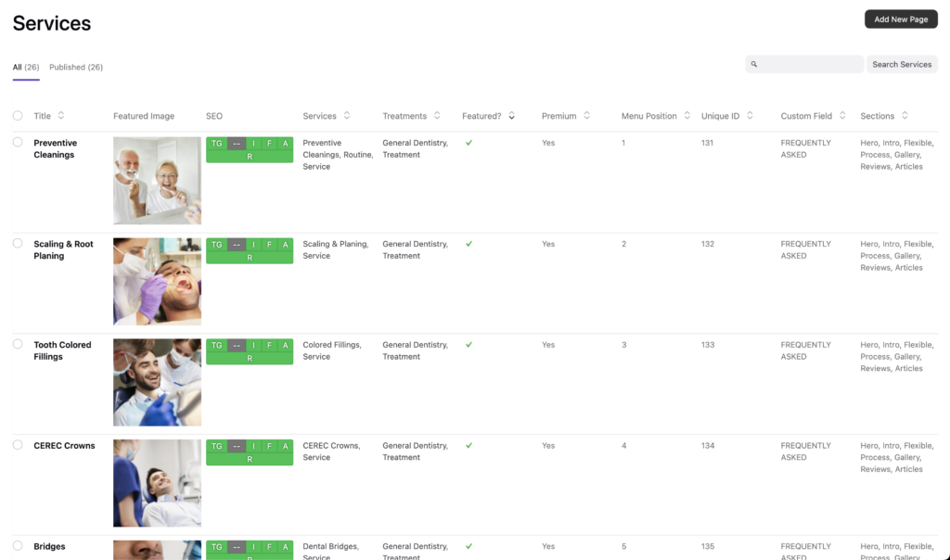Click the Preventive Cleanings featured image thumbnail
The image size is (950, 560).
(x=157, y=181)
